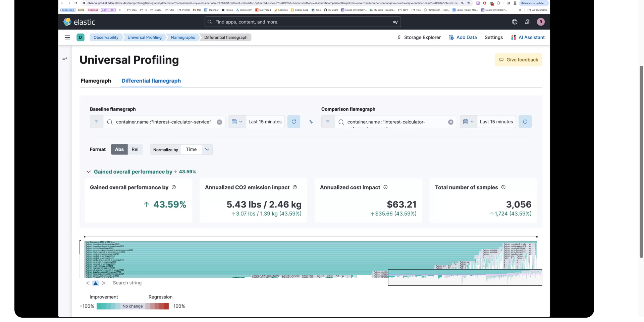This screenshot has width=644, height=322.
Task: Show help for Gained overall performance
Action: 174,187
